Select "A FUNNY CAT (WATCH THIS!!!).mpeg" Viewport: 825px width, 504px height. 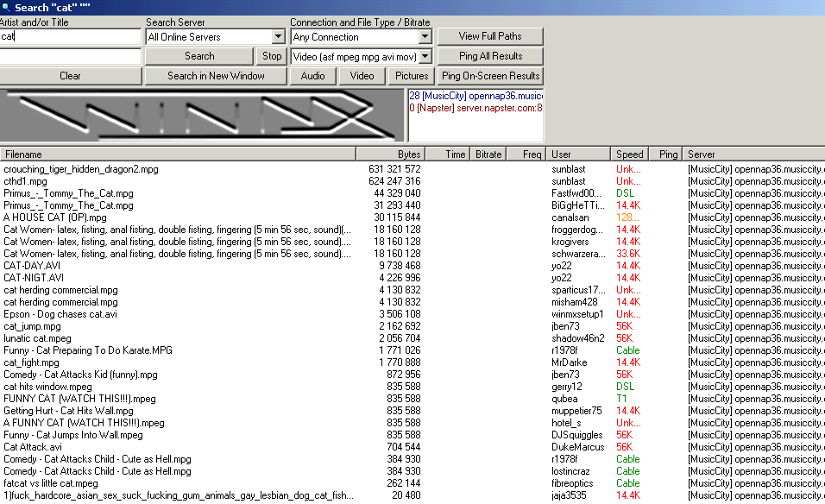[x=85, y=424]
